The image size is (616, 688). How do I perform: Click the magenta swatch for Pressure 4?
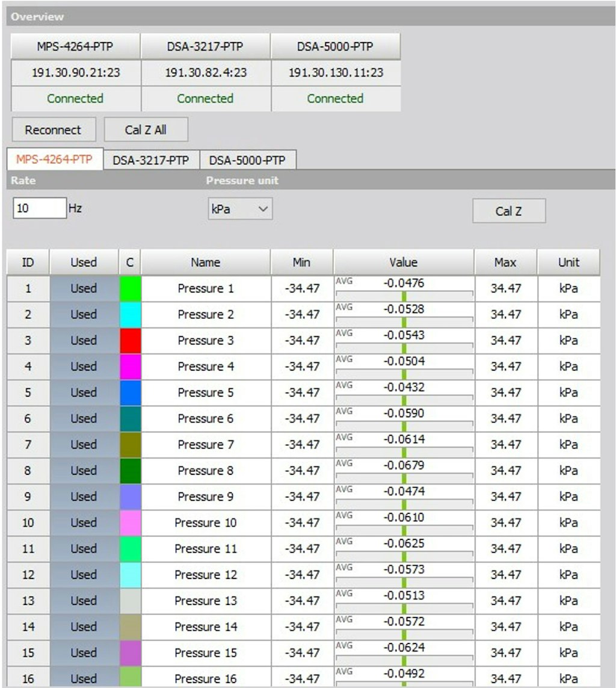coord(130,367)
